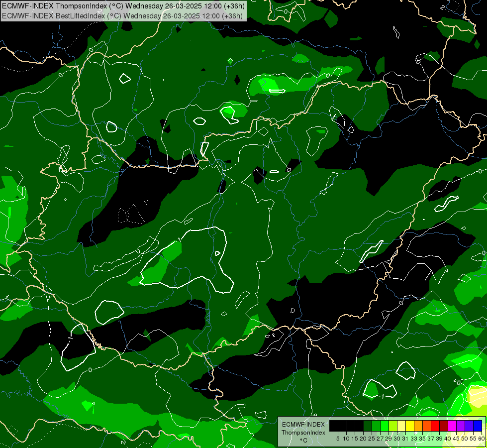
Task: Click the BestLiftedIndex title line at top
Action: coord(122,15)
